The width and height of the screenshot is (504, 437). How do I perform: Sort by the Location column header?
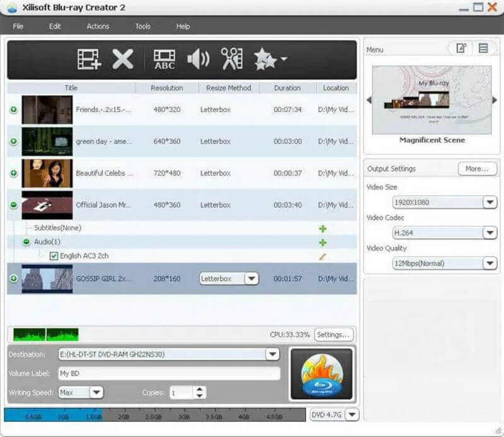pyautogui.click(x=336, y=88)
